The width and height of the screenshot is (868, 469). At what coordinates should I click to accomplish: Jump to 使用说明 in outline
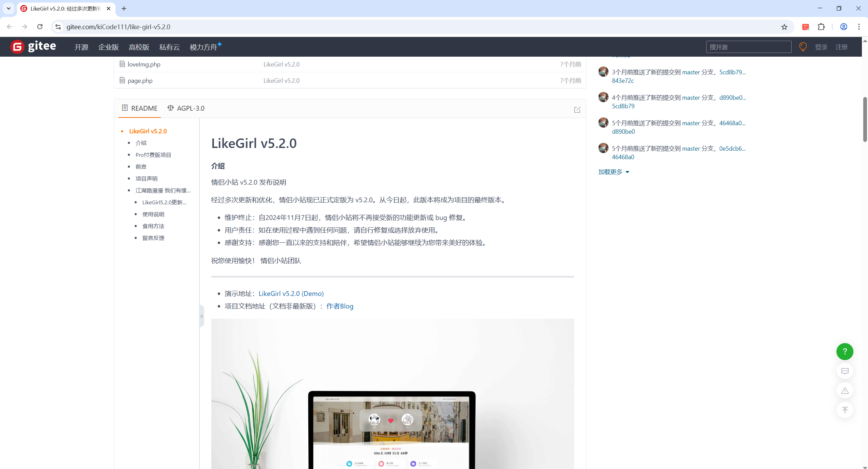tap(153, 214)
